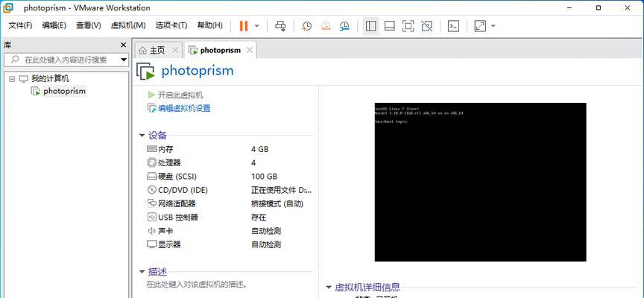
Task: Open the 帮助(H) menu
Action: point(210,25)
